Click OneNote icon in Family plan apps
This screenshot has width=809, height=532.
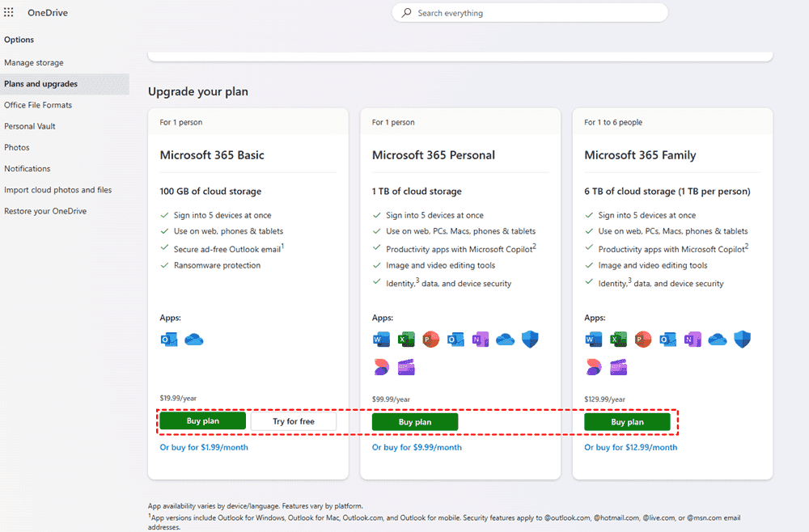pyautogui.click(x=693, y=340)
